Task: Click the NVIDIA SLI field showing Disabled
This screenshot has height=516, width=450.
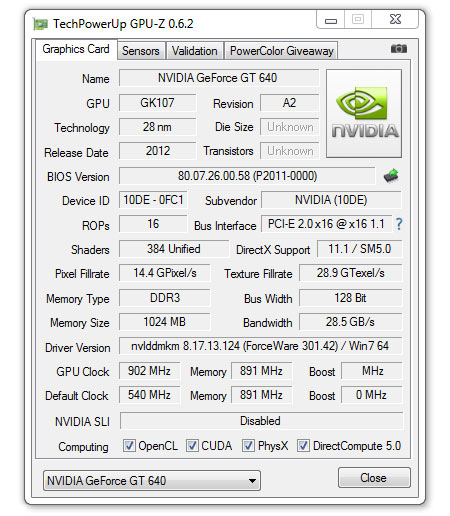Action: 261,421
